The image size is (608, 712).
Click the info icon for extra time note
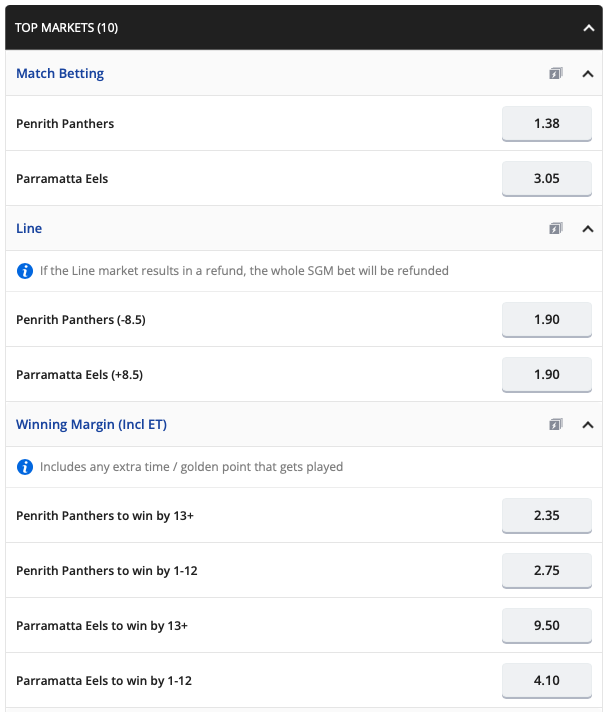coord(25,466)
